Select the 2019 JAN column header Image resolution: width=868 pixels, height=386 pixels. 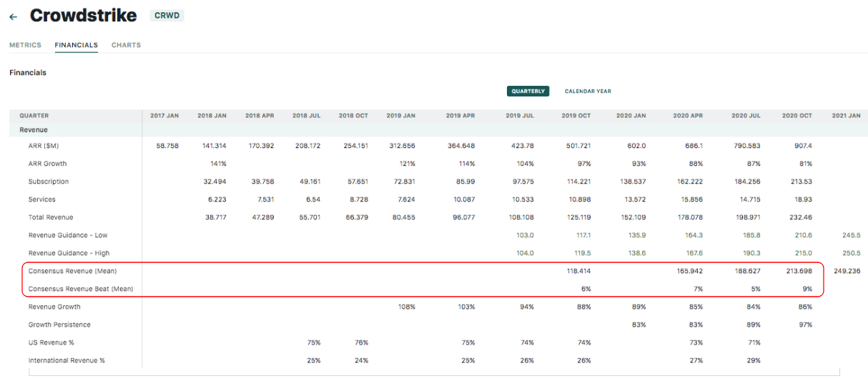(400, 116)
